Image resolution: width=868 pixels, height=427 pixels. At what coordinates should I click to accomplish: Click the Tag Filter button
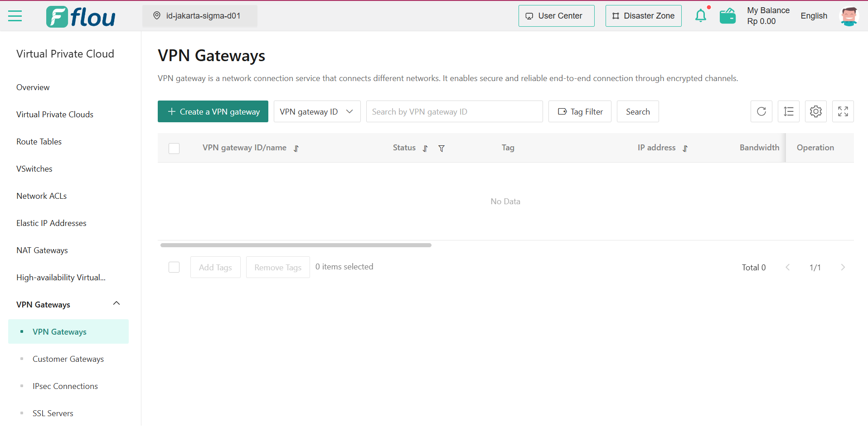580,111
